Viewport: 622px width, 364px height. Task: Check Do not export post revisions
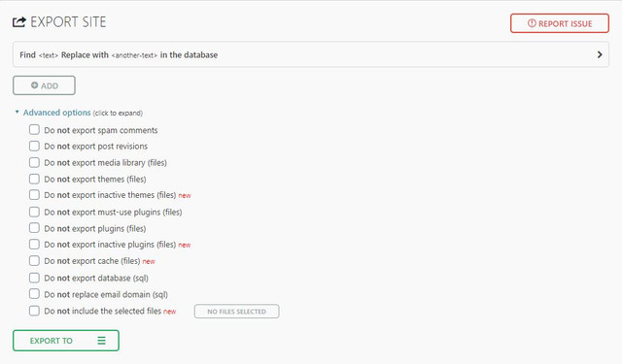point(35,146)
